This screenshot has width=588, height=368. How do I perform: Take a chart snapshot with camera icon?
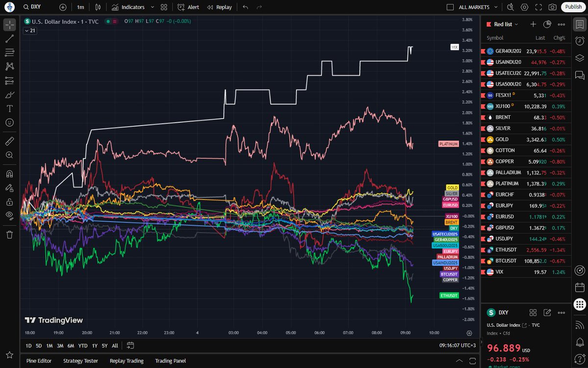coord(552,7)
